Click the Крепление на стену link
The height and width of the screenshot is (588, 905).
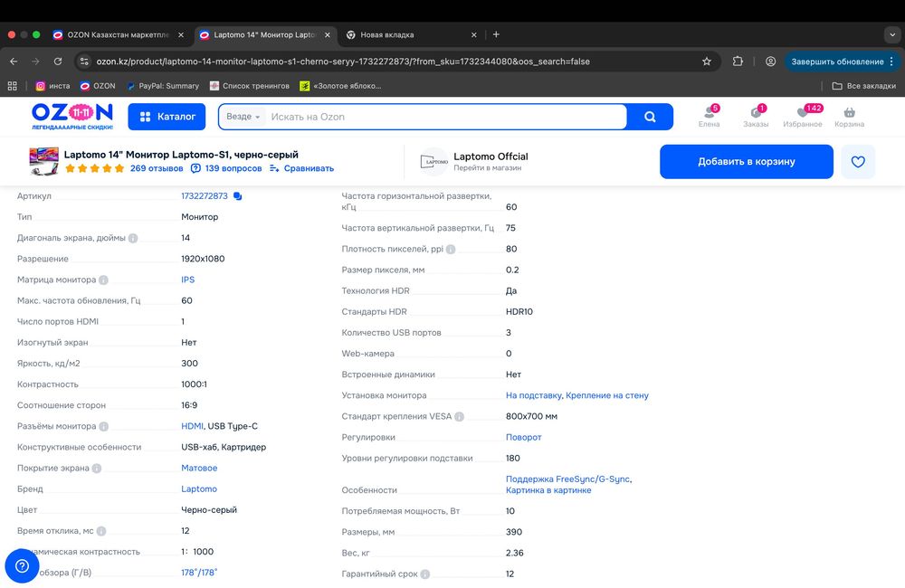coord(607,395)
